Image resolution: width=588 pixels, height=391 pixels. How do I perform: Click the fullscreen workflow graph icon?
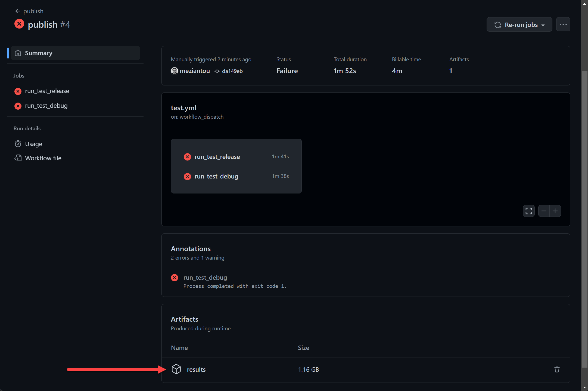[x=529, y=211]
